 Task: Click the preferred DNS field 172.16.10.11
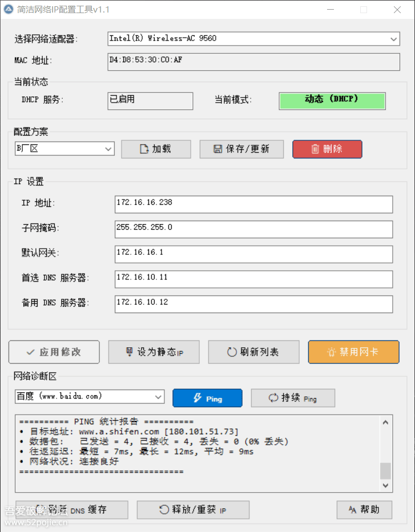(253, 279)
